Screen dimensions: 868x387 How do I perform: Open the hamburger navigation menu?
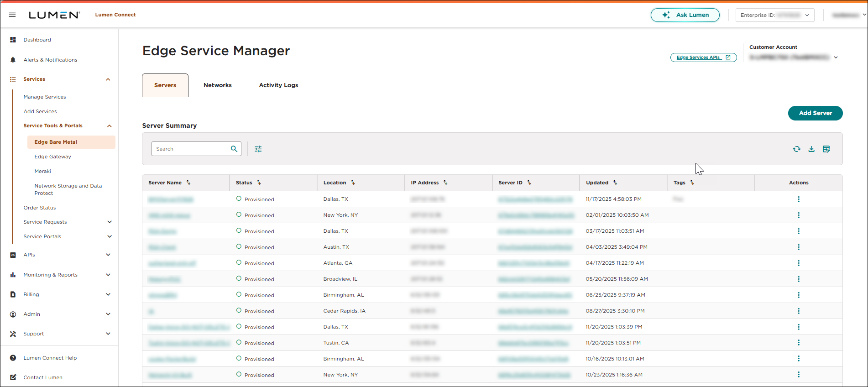pyautogui.click(x=12, y=15)
